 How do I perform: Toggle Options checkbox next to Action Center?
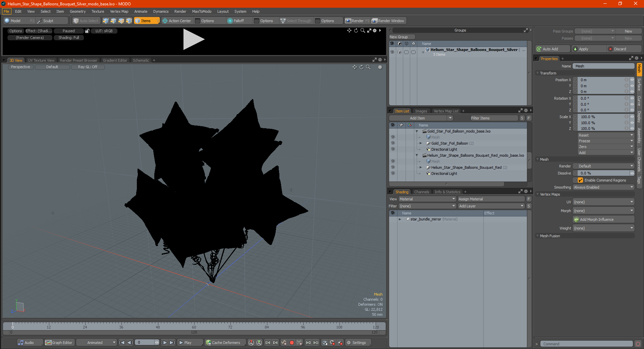[198, 21]
